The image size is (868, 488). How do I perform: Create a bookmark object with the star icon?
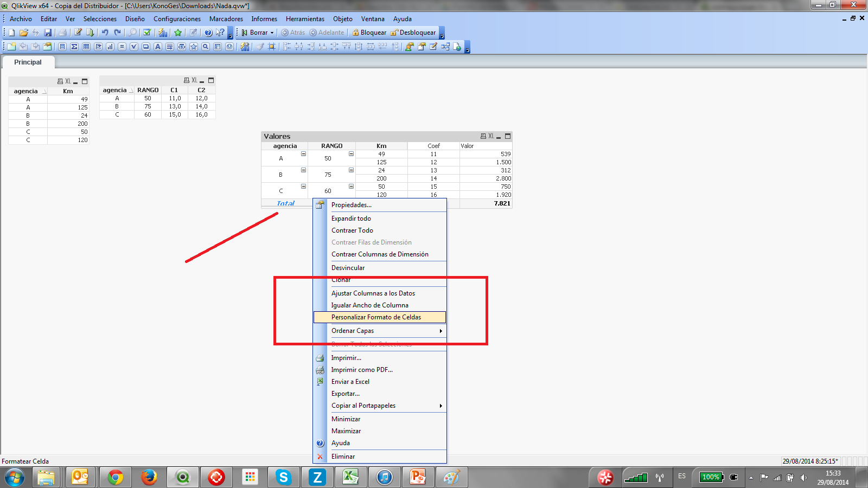coord(194,47)
